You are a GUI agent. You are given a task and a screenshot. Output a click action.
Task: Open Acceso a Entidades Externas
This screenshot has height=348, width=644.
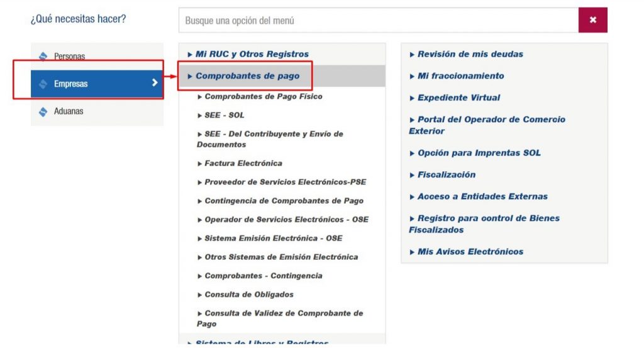479,196
